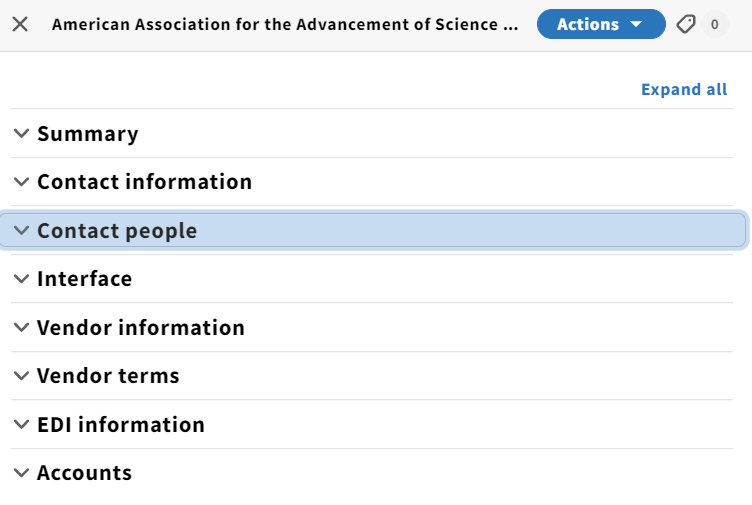Expand the EDI information section
Image resolution: width=752 pixels, height=505 pixels.
point(372,424)
